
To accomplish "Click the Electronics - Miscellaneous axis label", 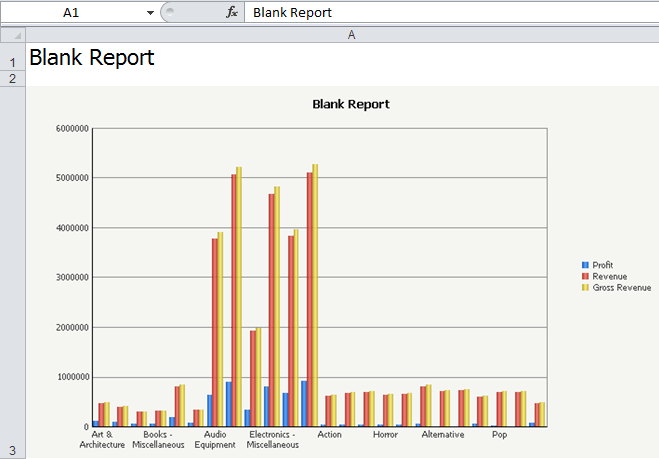I will point(272,439).
